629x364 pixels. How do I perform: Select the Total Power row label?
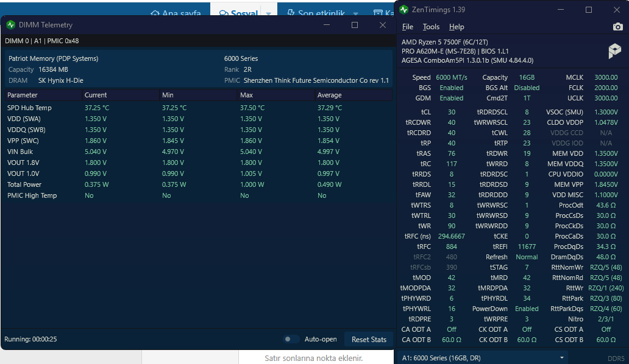click(24, 184)
